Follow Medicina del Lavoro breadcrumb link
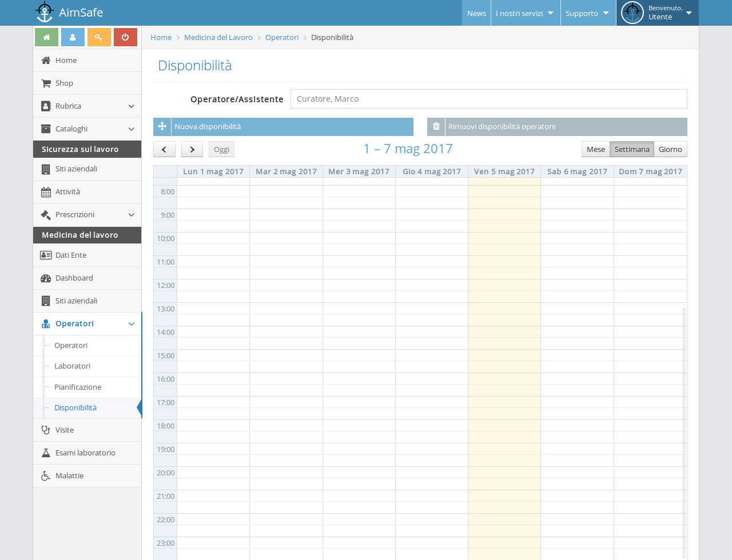Screen dimensions: 732x560 218,38
